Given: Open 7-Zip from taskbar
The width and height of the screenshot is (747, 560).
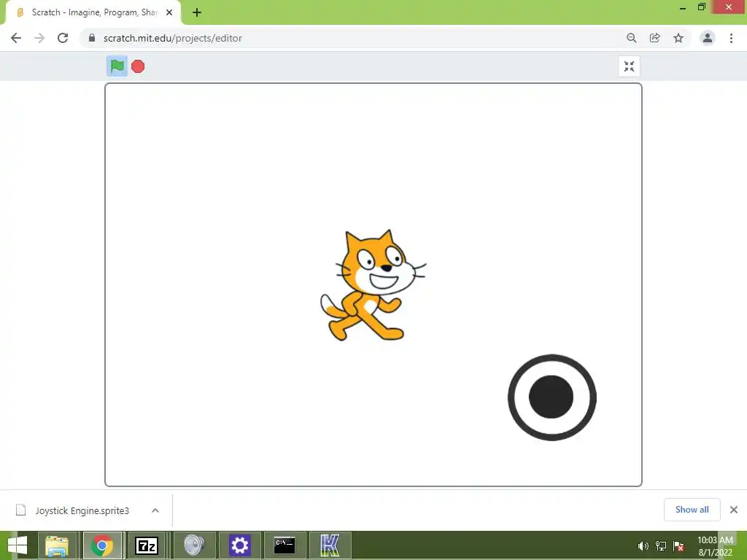Looking at the screenshot, I should click(146, 545).
